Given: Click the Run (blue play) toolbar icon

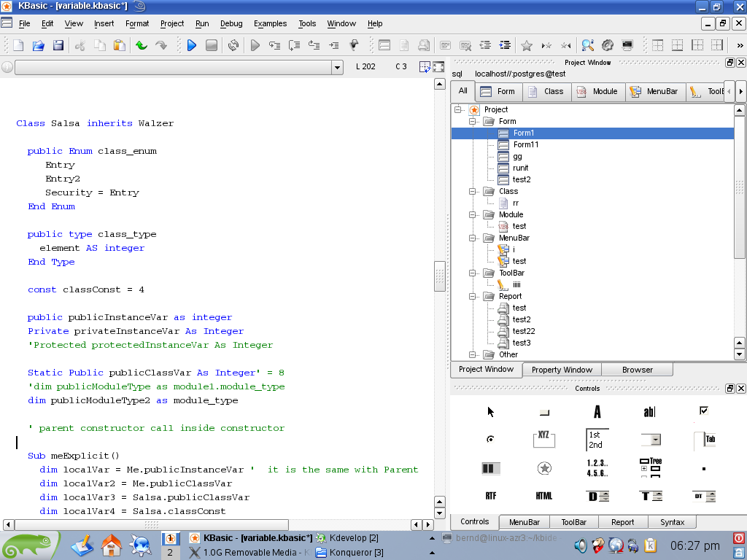Looking at the screenshot, I should click(x=192, y=45).
